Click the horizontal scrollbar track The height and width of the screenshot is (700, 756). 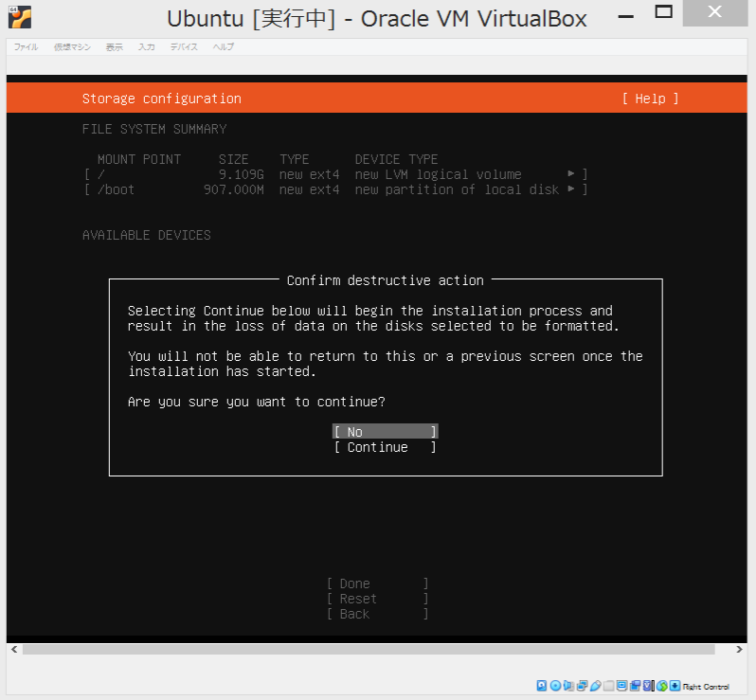(x=369, y=650)
